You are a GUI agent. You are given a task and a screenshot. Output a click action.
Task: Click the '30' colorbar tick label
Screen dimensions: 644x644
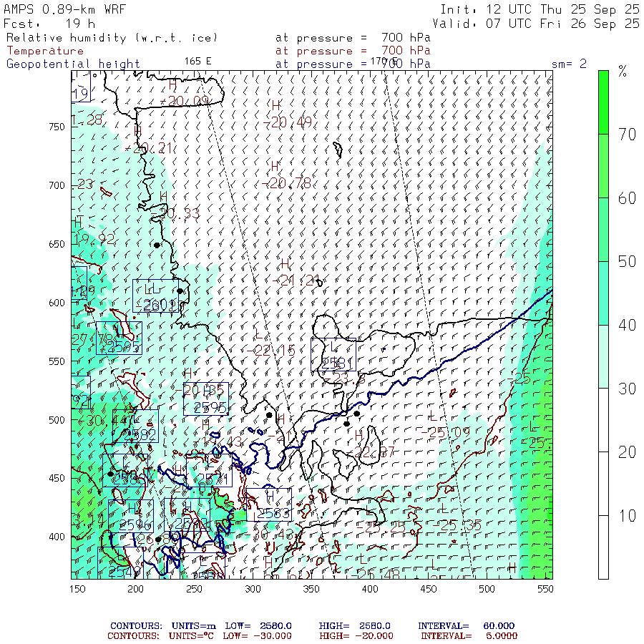pos(627,389)
